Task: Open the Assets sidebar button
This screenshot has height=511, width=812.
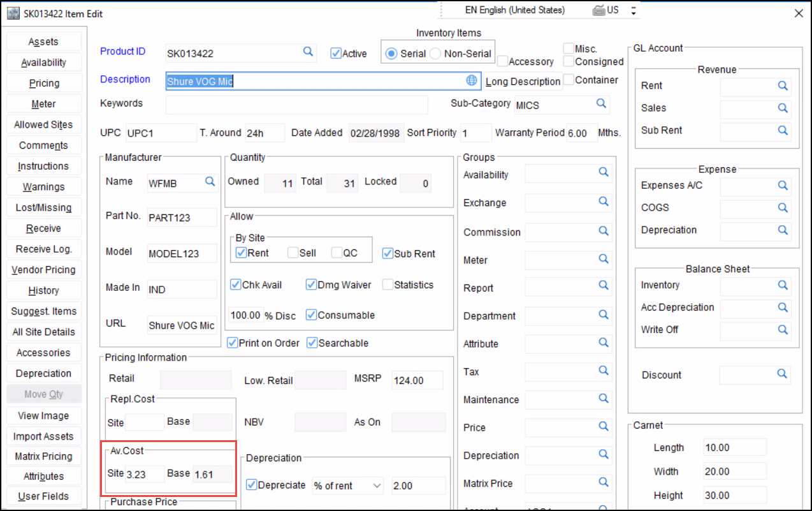Action: (x=43, y=41)
